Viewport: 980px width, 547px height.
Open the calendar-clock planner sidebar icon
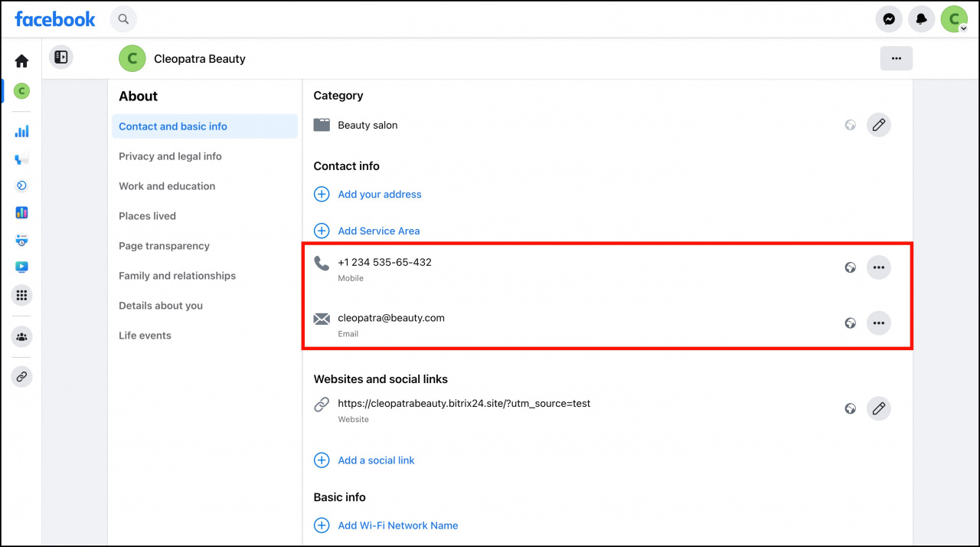coord(21,240)
